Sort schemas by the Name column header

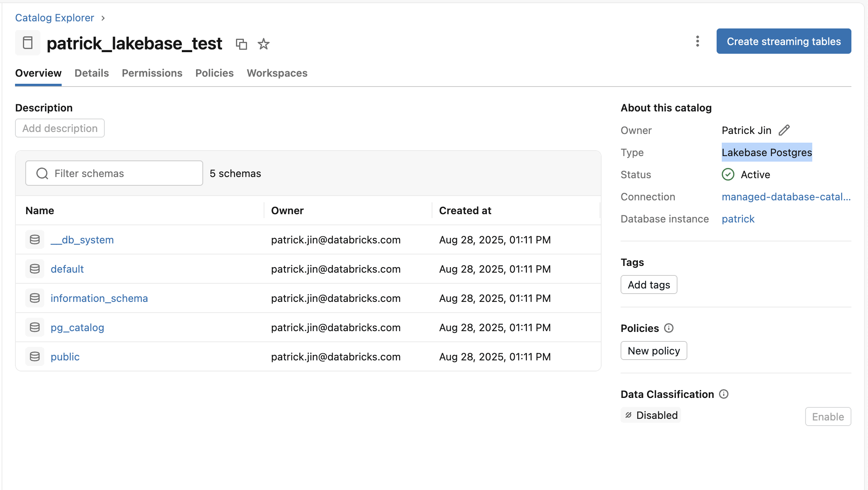click(x=40, y=210)
